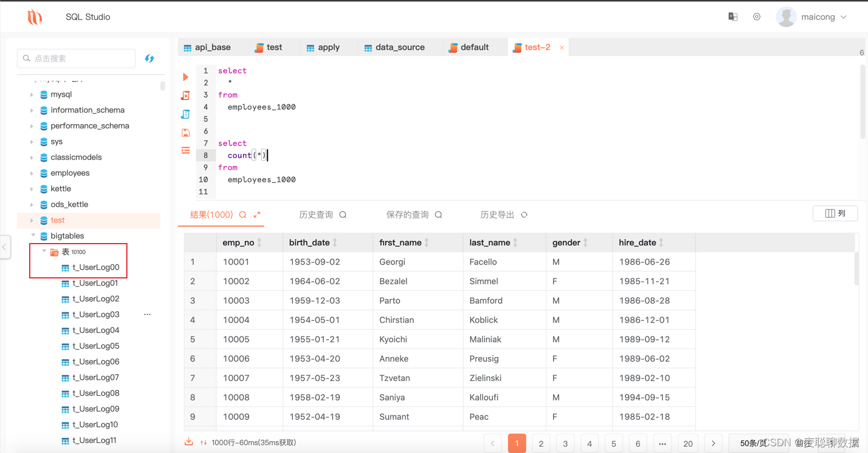The image size is (868, 453).
Task: Expand the performance_schema node
Action: [32, 126]
